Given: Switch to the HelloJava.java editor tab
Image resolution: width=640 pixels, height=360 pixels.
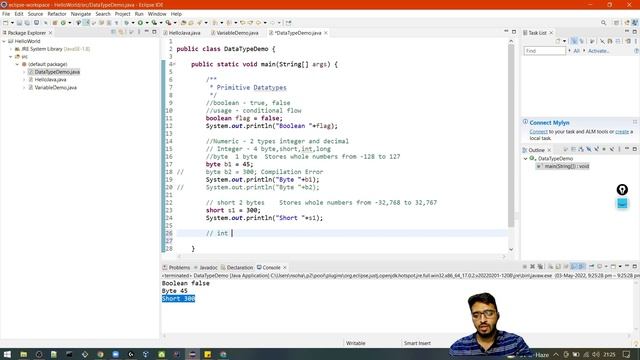Looking at the screenshot, I should coord(184,33).
